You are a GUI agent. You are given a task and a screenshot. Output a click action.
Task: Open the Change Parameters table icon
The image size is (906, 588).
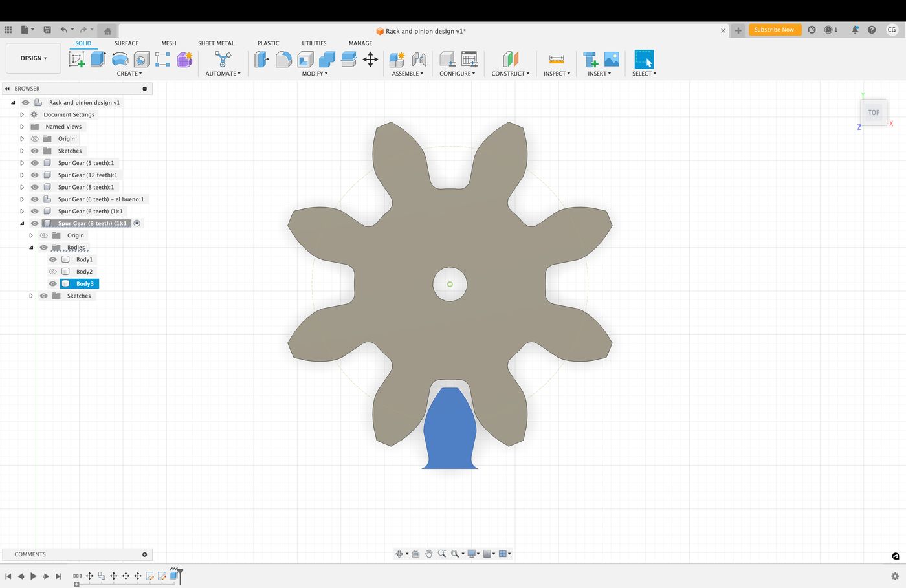point(469,60)
